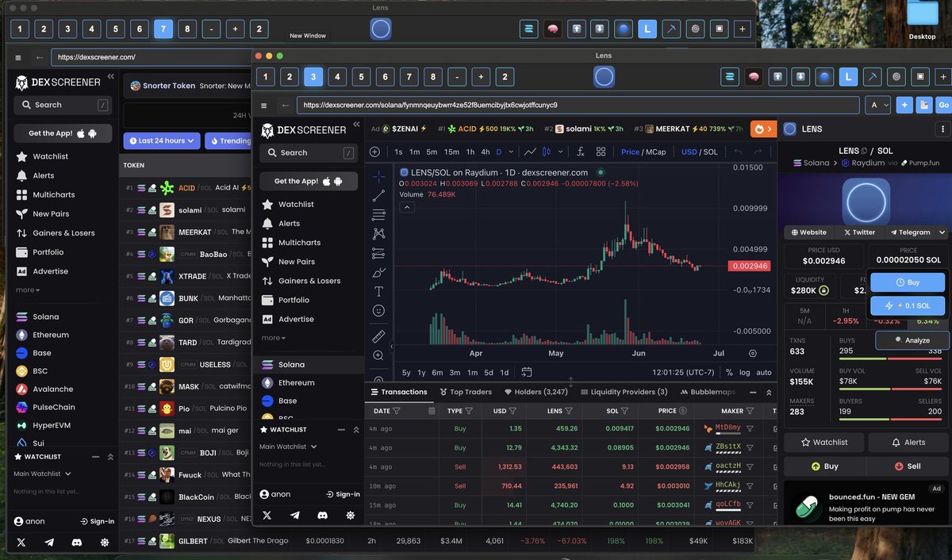Screen dimensions: 952x560
Task: Click the brain icon in back Lens window
Action: click(x=553, y=29)
